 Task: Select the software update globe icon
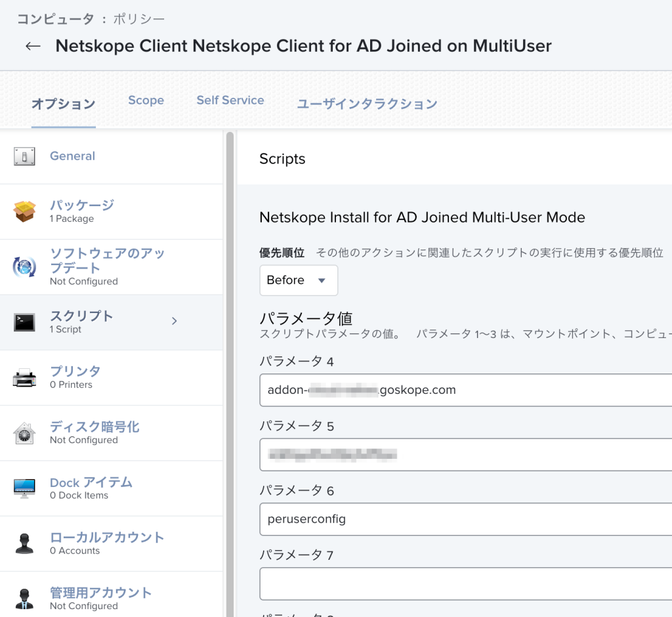tap(24, 266)
